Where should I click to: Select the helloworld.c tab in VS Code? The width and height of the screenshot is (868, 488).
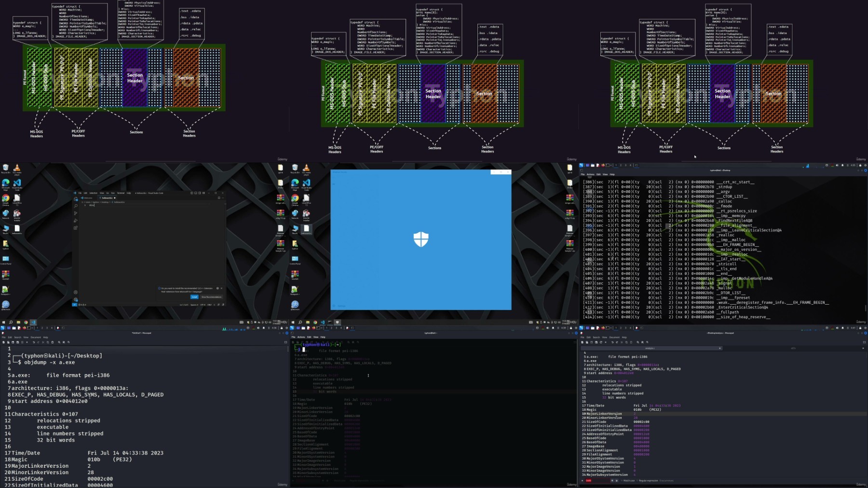(x=107, y=198)
